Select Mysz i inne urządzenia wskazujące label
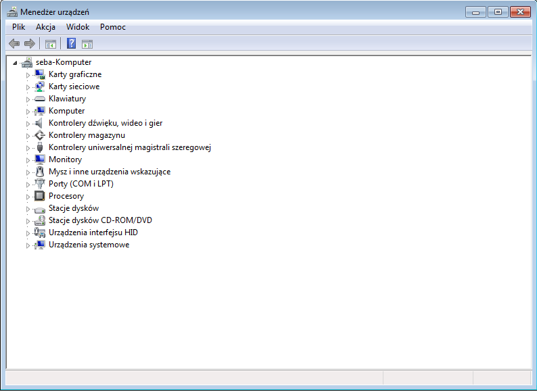Image resolution: width=537 pixels, height=392 pixels. click(110, 172)
